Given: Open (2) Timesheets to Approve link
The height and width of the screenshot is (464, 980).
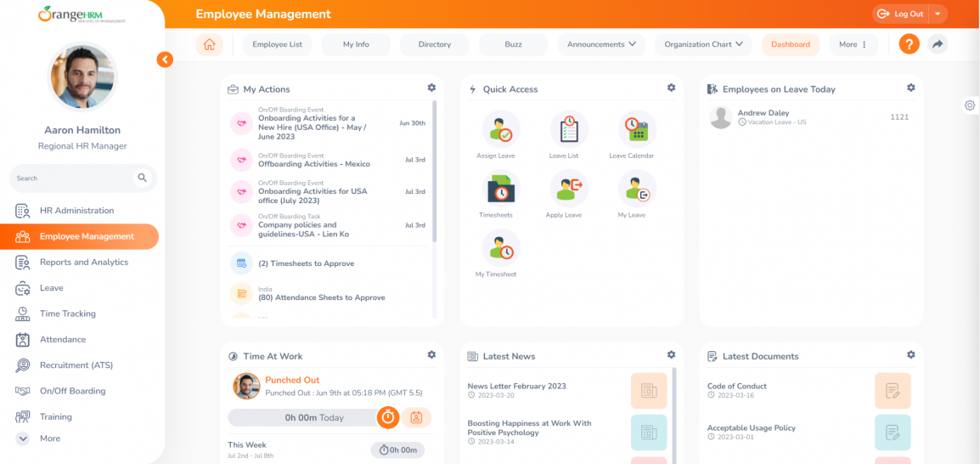Looking at the screenshot, I should pos(306,263).
